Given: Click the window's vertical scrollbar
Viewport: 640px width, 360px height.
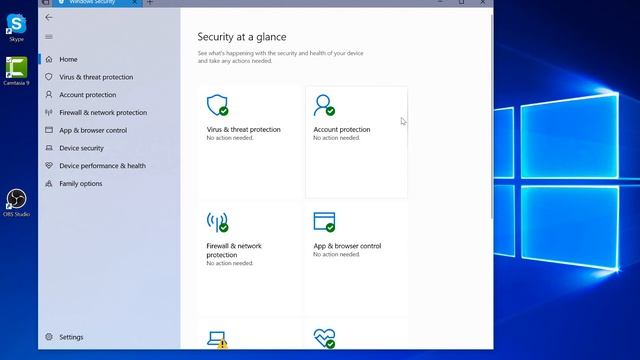Looking at the screenshot, I should tap(491, 116).
